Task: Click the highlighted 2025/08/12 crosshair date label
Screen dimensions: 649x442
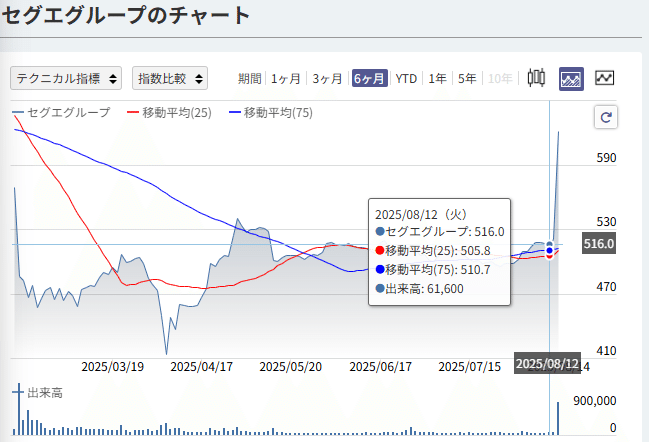Action: point(547,363)
